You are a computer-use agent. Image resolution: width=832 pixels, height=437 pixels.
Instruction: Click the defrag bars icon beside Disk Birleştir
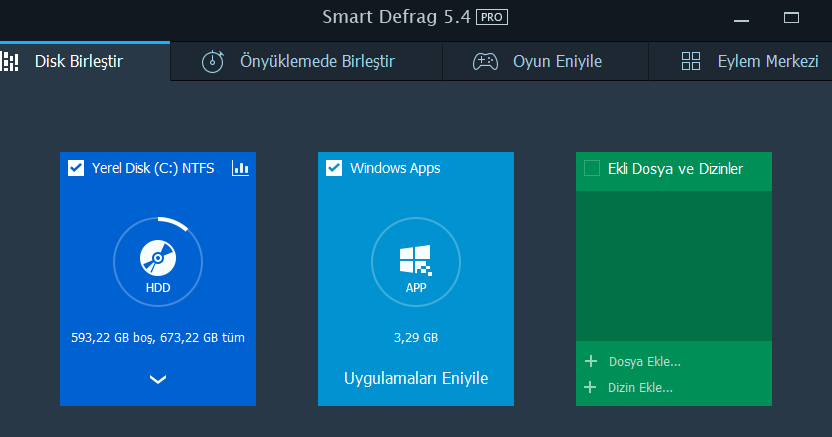click(10, 62)
